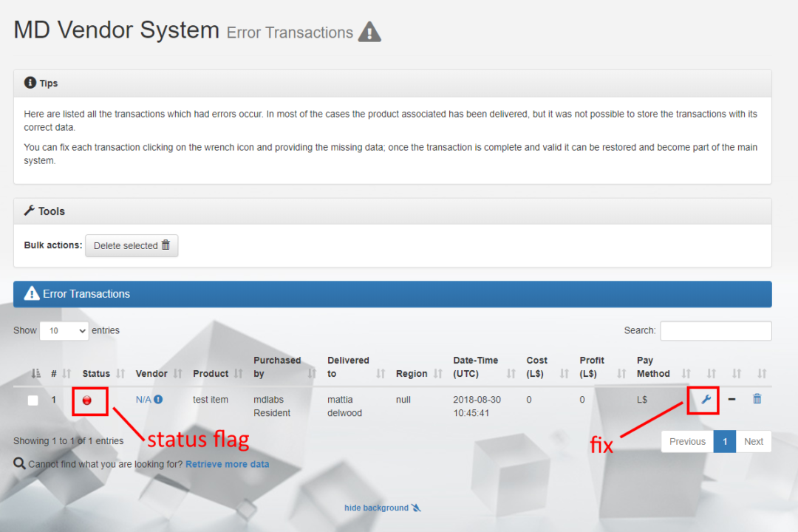Select page 1 in the pagination control
This screenshot has width=798, height=532.
click(725, 441)
